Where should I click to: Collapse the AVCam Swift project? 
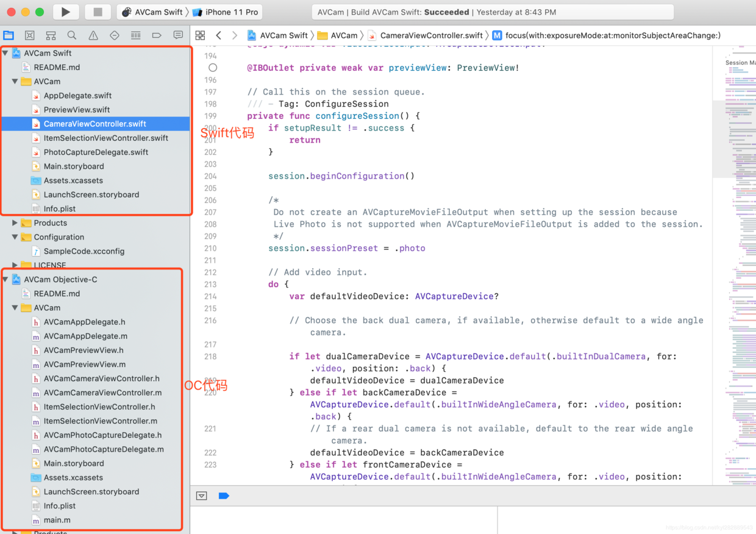coord(5,53)
